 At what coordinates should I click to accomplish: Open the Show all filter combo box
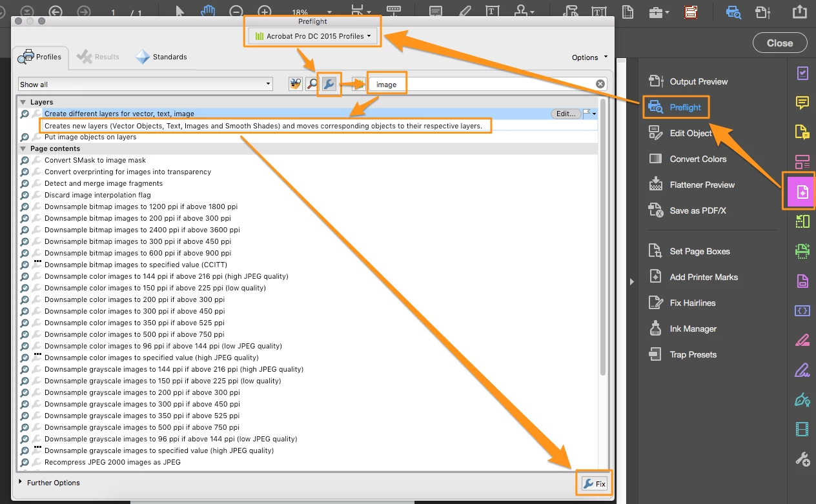(146, 85)
